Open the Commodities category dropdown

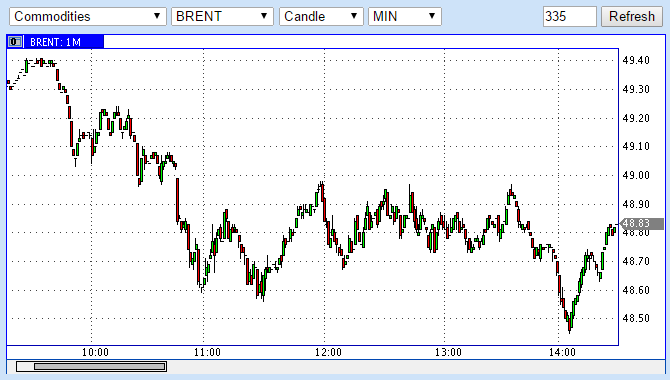(x=88, y=17)
